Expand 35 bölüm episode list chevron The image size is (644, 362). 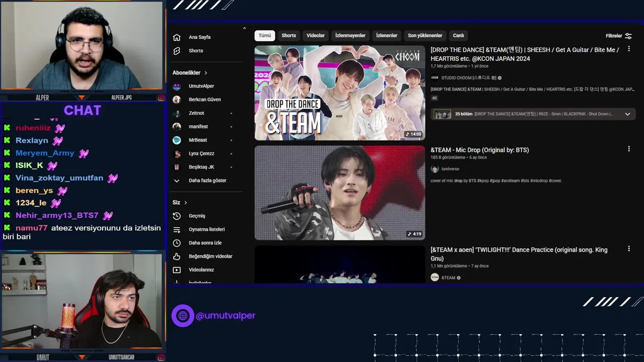coord(627,114)
